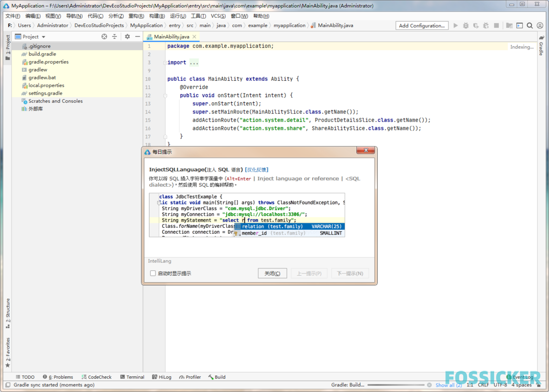Open the 重构(R) menu
Image resolution: width=549 pixels, height=392 pixels.
[x=136, y=16]
